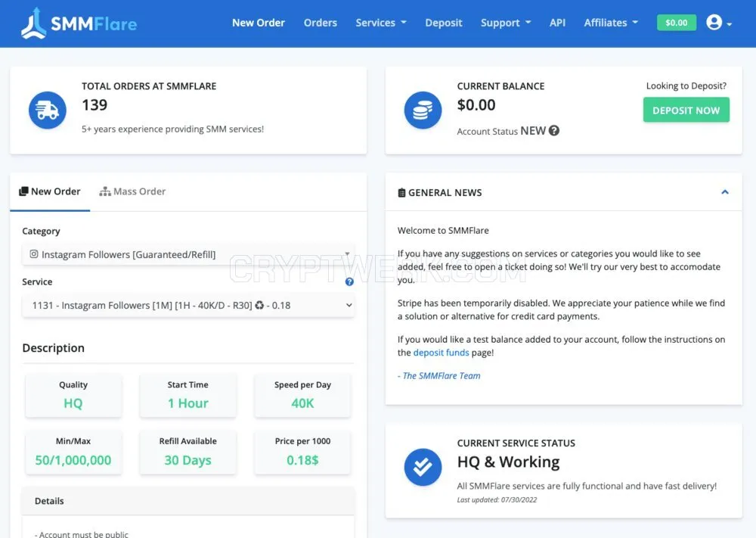Click the Mass Order sitemap icon
The image size is (756, 538).
(105, 191)
